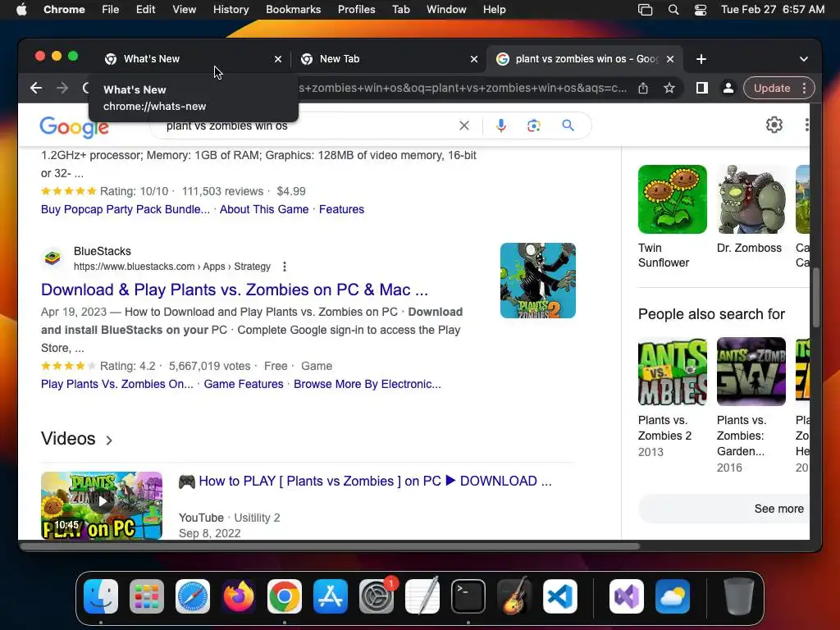This screenshot has width=840, height=630.
Task: Open Download & Play Plants vs. Zombies link
Action: (235, 290)
